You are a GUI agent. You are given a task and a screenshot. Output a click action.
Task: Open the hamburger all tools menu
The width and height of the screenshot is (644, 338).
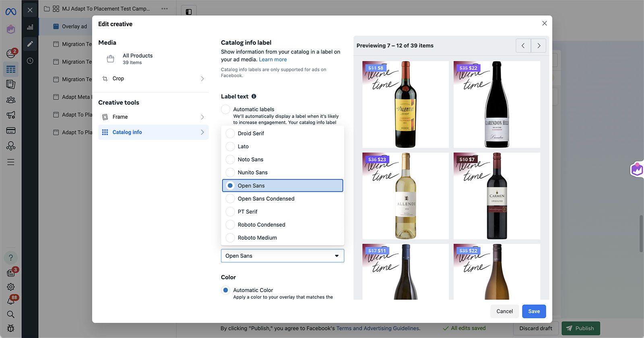[11, 162]
